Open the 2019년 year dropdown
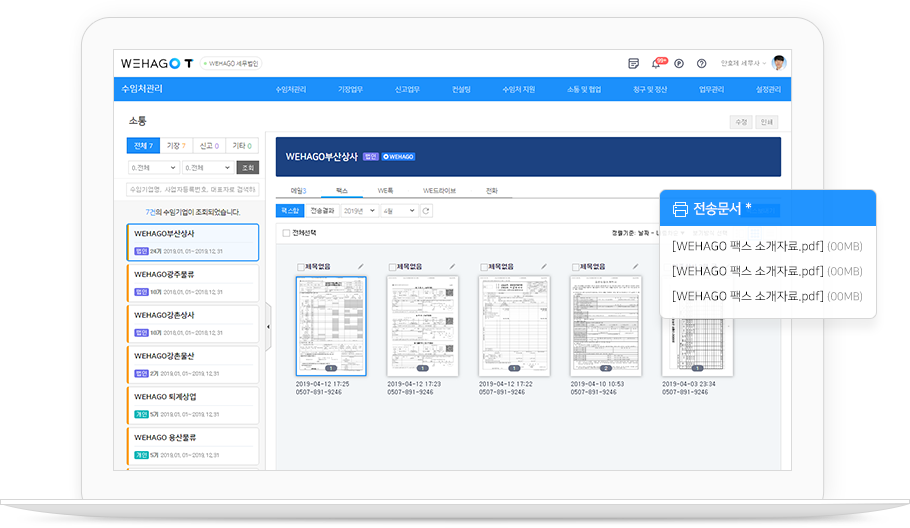Screen dimensions: 910x528 359,211
